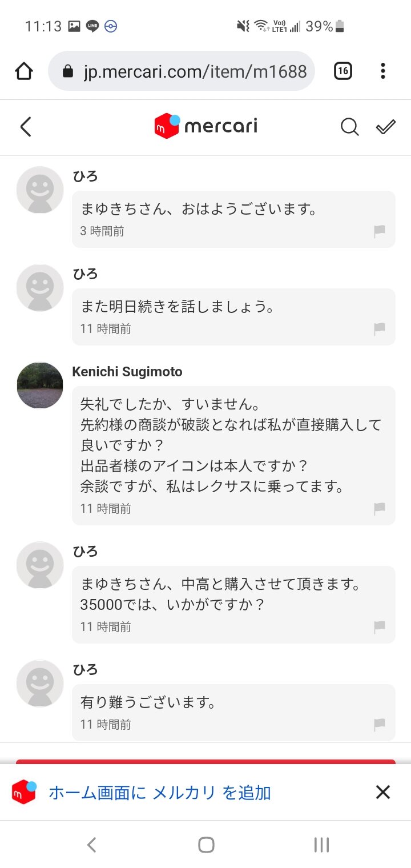Flag Kenichi Sugimoto's comment
Screen dimensions: 411x868
click(x=379, y=508)
